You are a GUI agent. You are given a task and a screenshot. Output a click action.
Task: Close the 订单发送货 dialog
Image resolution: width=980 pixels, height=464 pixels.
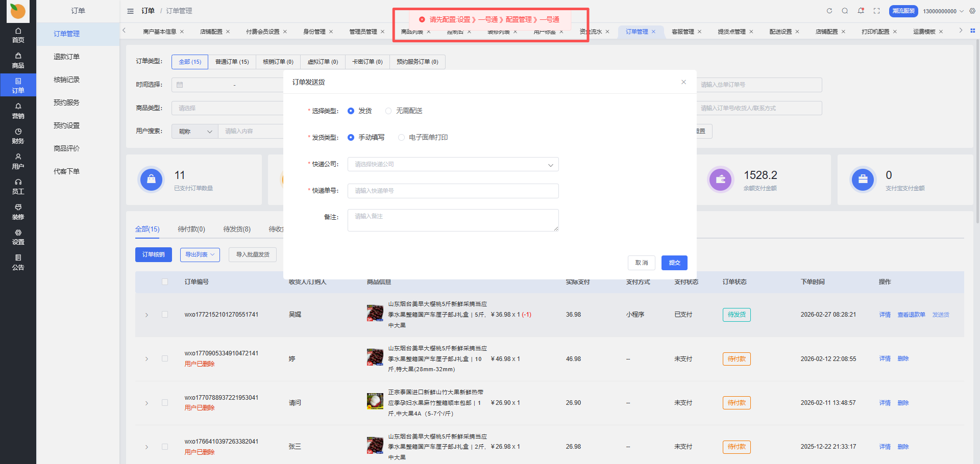pos(683,82)
